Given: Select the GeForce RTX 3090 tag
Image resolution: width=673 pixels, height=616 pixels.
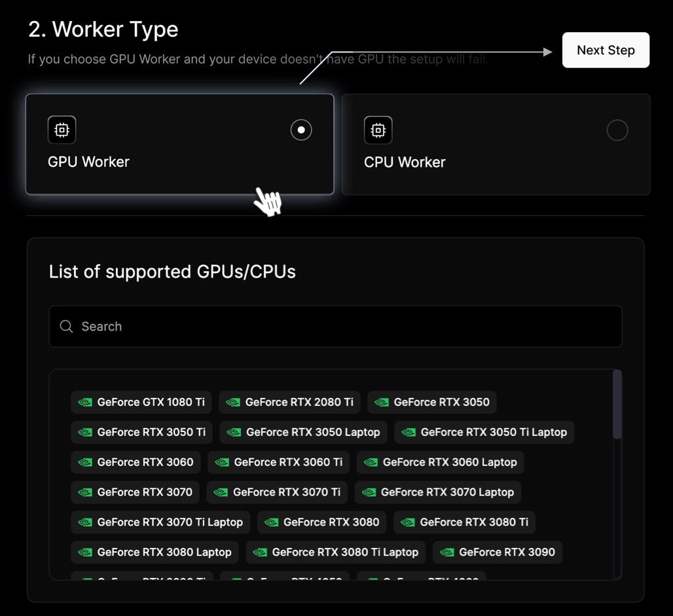Looking at the screenshot, I should [x=498, y=553].
